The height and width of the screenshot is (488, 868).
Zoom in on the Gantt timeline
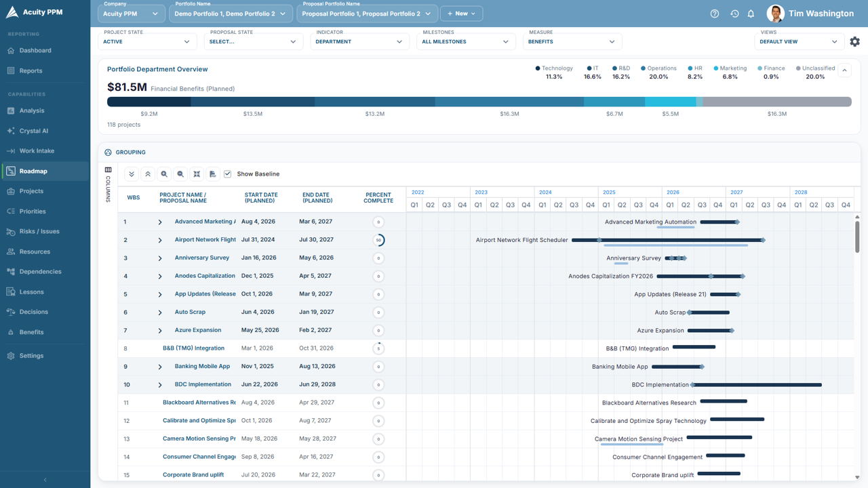(164, 174)
